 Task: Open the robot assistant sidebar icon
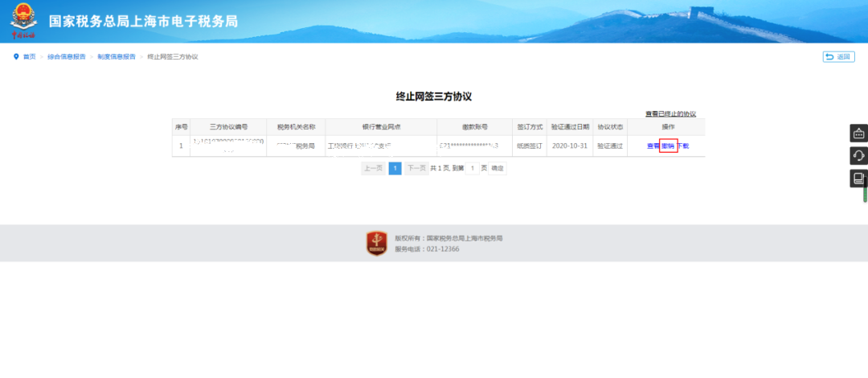858,133
